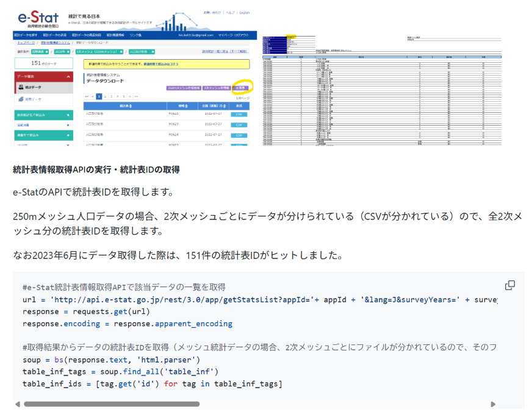Click CSV button for the M3622 row
Screen dimensions: 532x412
[239, 114]
